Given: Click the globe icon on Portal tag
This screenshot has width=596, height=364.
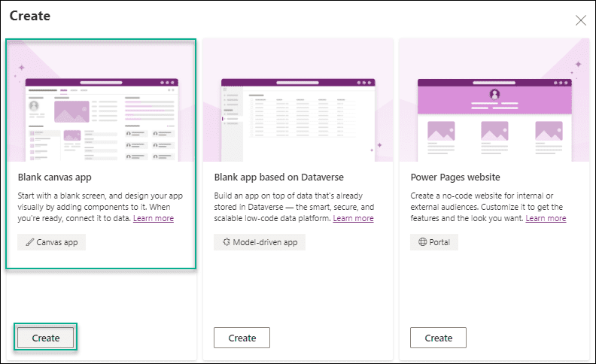Looking at the screenshot, I should tap(423, 242).
